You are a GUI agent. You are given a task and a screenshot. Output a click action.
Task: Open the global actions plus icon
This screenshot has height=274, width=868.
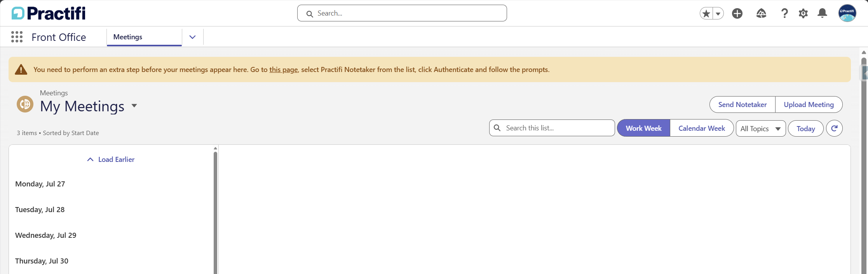coord(737,14)
